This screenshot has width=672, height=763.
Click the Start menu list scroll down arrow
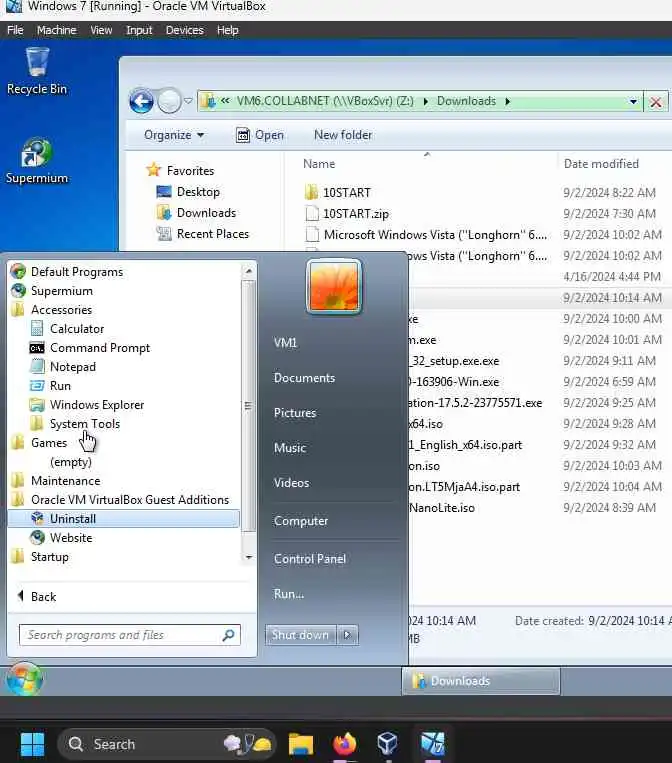coord(249,557)
